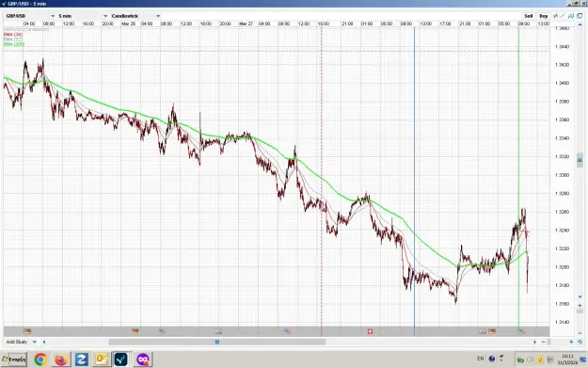588x368 pixels.
Task: Open the blue arrows app in taskbar
Action: pos(81,360)
